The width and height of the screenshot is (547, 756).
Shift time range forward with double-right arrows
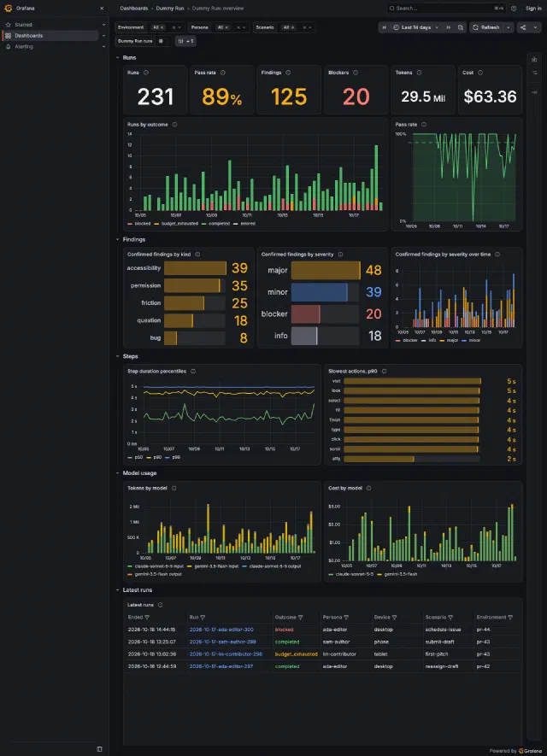pyautogui.click(x=448, y=27)
